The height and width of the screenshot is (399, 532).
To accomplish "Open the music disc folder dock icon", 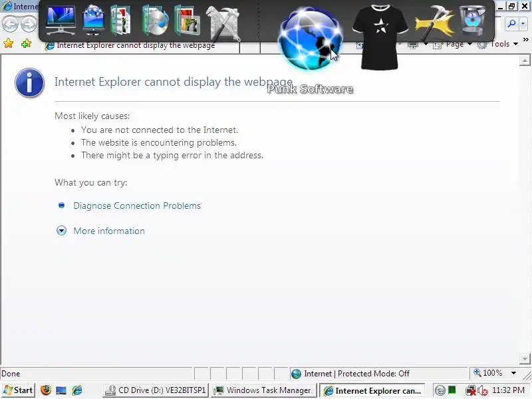I will pos(155,21).
